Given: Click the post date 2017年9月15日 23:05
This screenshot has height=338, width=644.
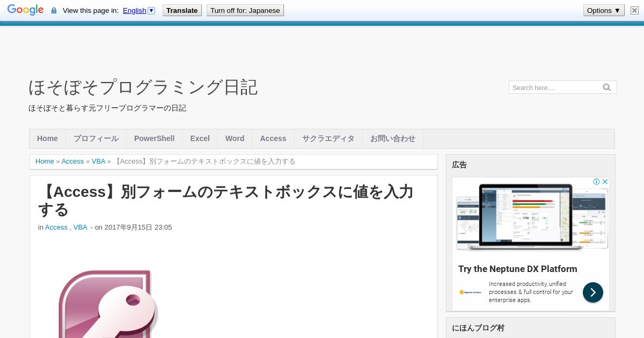Looking at the screenshot, I should [x=138, y=227].
